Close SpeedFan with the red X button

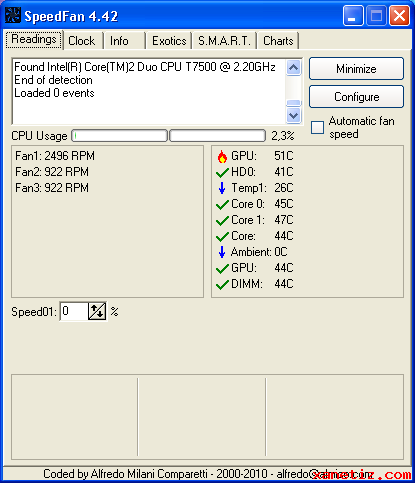coord(399,16)
